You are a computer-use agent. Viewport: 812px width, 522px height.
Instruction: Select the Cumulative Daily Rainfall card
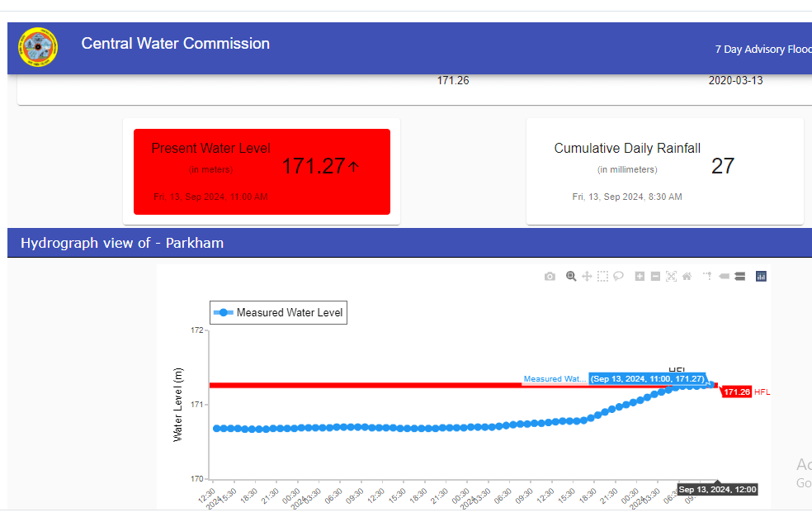coord(664,172)
